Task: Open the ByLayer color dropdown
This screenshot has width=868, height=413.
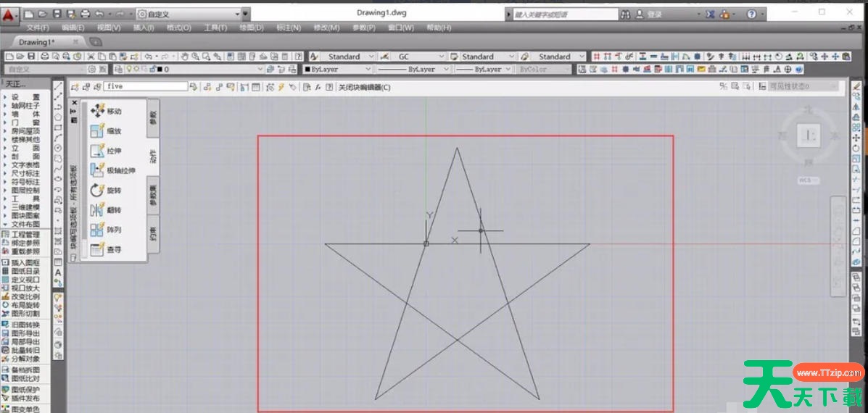Action: pos(338,69)
